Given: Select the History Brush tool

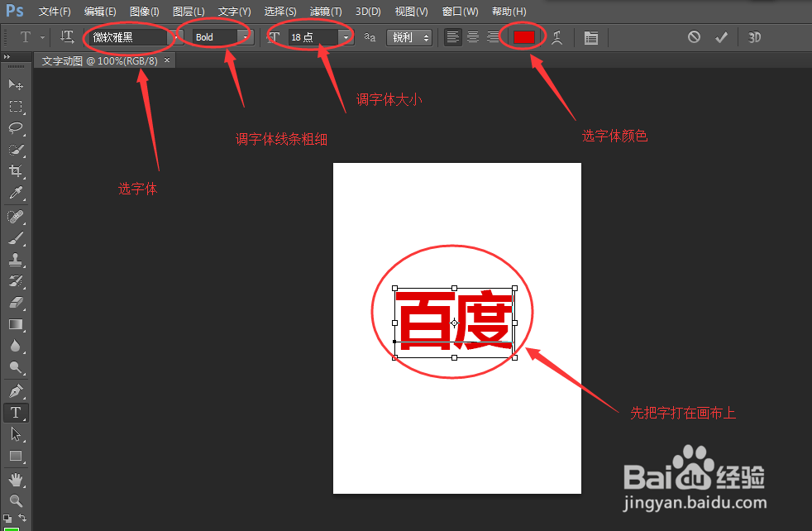Looking at the screenshot, I should pos(16,281).
